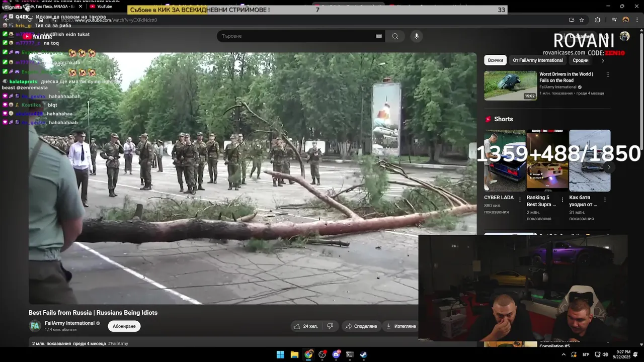Open the Chrome media control icon

(x=614, y=20)
